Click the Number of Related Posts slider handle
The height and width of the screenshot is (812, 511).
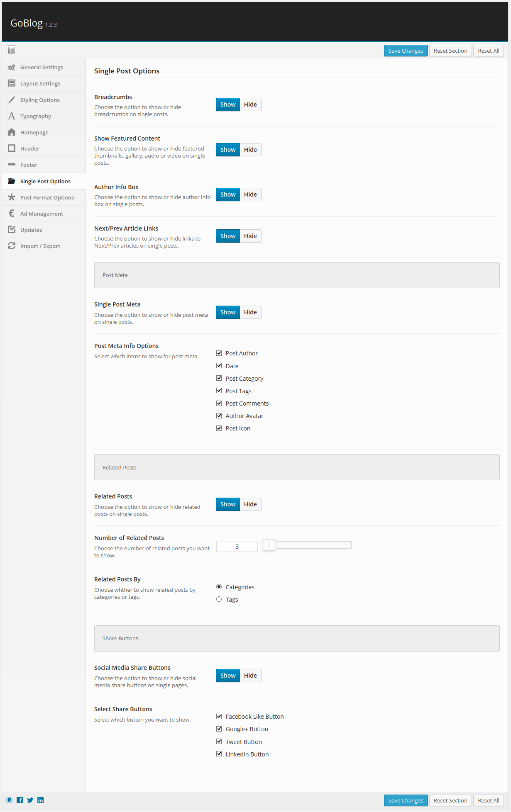coord(269,545)
